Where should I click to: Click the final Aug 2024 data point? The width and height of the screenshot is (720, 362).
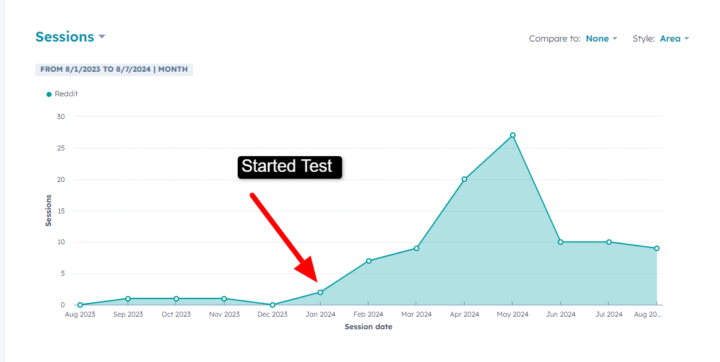657,249
